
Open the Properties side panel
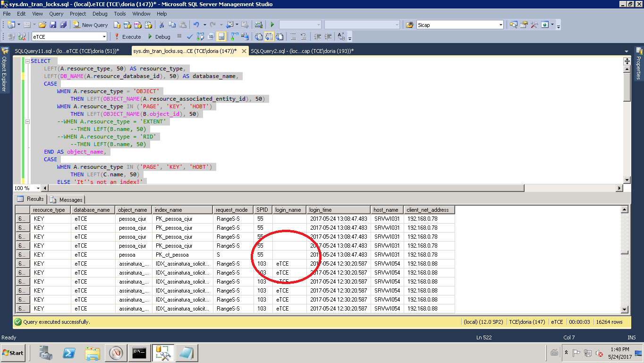point(639,64)
